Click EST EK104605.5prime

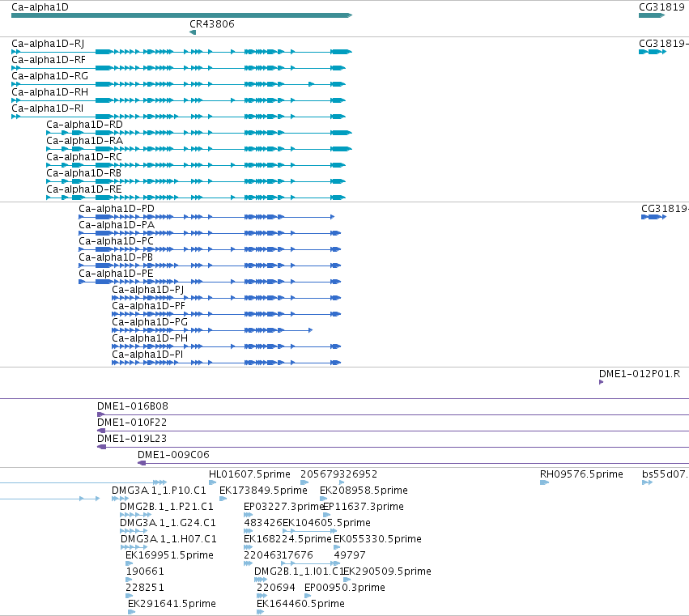tap(310, 531)
